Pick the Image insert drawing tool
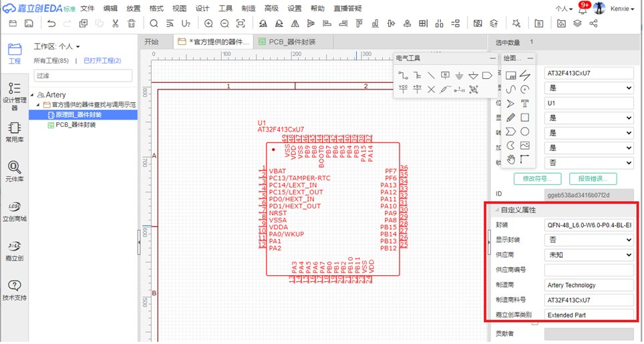The height and width of the screenshot is (344, 644). tap(525, 145)
